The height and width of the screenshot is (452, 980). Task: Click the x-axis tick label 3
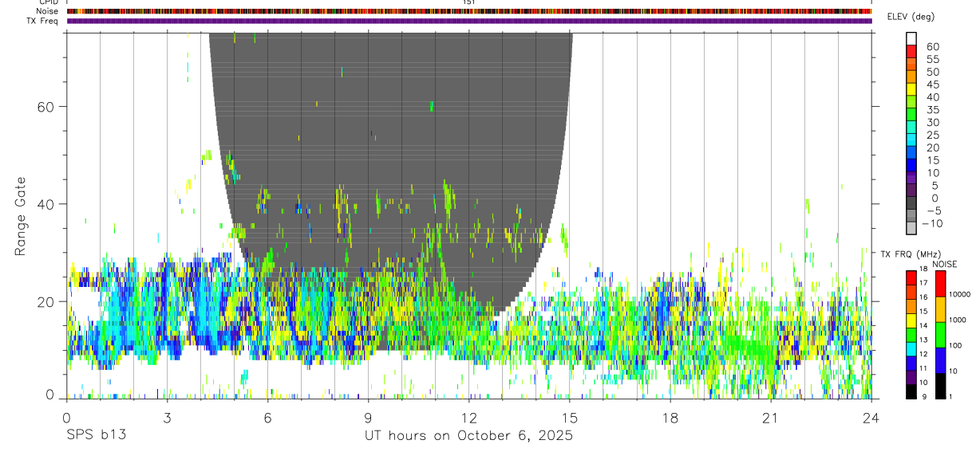click(167, 417)
